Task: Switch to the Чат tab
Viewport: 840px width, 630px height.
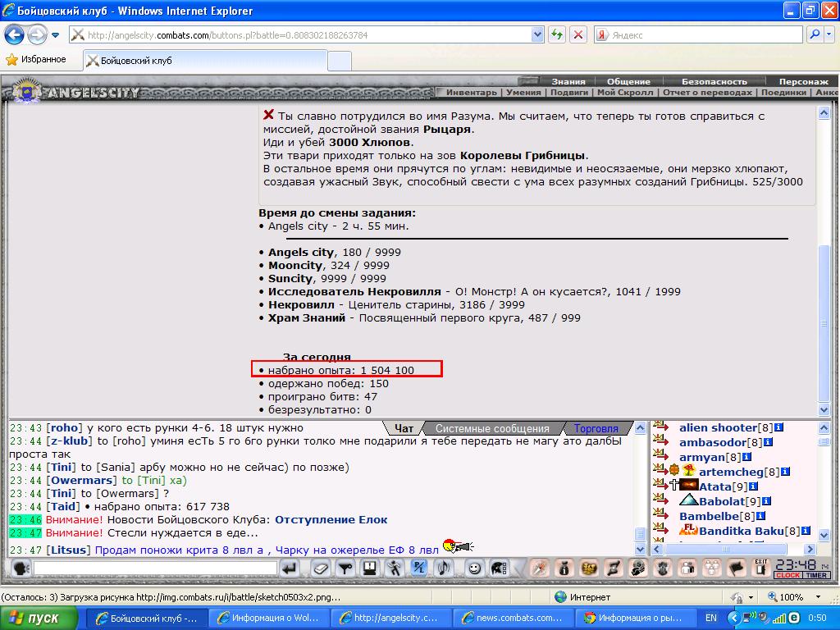Action: (404, 428)
